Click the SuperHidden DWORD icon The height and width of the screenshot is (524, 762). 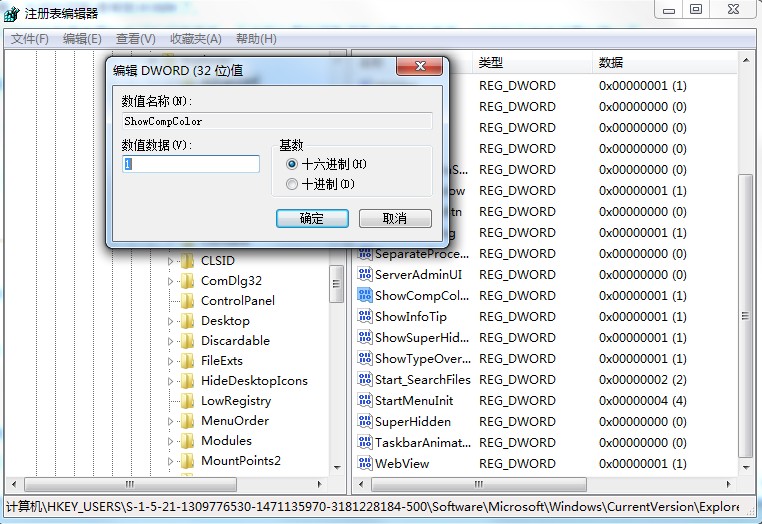tap(364, 421)
